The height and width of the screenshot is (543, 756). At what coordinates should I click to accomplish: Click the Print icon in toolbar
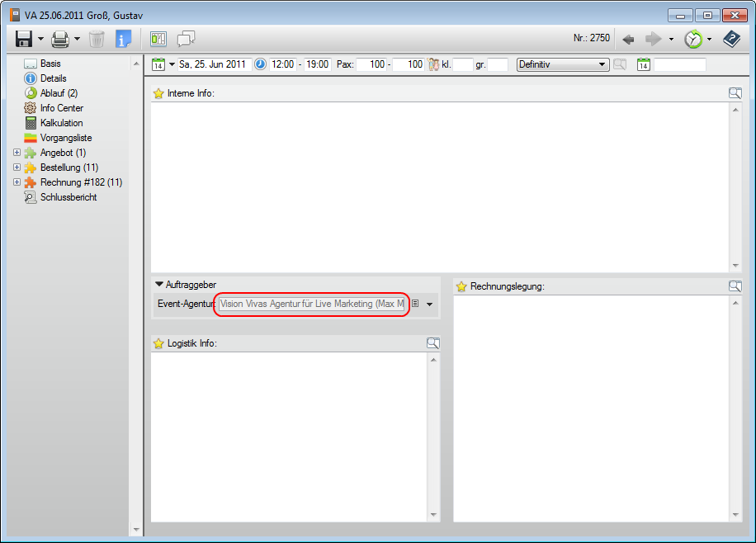click(60, 39)
